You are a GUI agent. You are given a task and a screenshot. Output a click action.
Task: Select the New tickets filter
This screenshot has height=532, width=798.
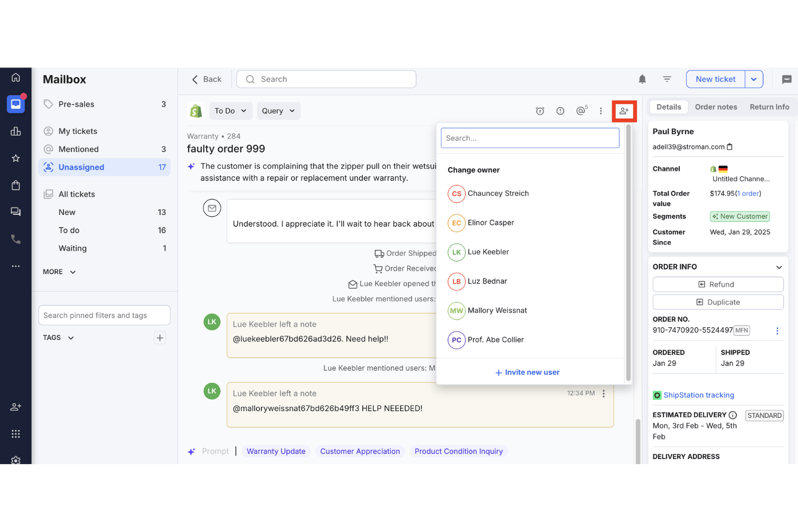tap(105, 212)
